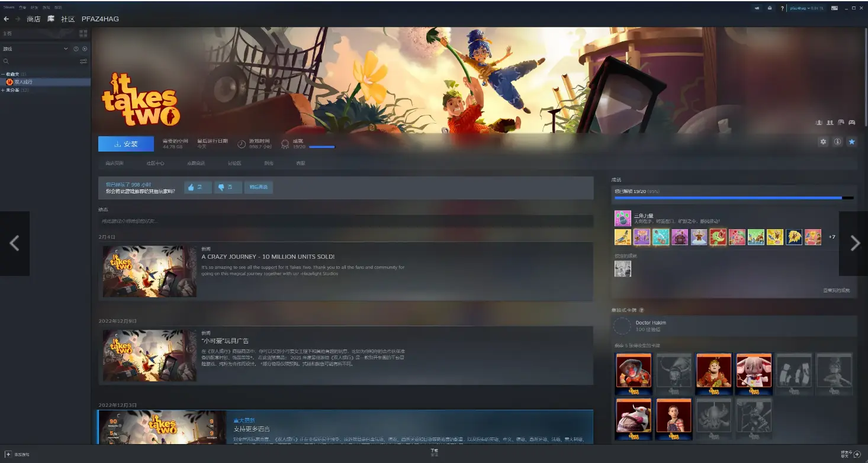Show previous screenshot with left overlay arrow
Screen dimensions: 868x463
[15, 243]
